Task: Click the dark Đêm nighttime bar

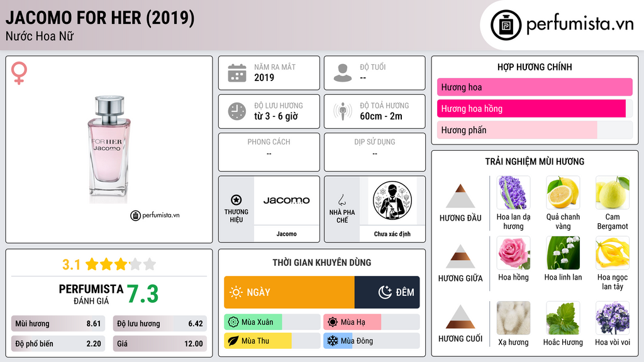Action: (x=387, y=292)
